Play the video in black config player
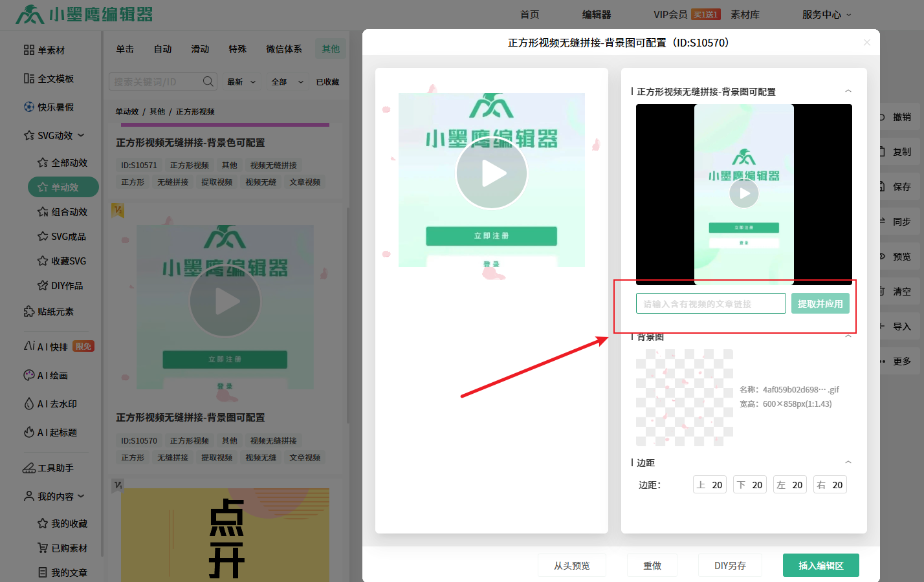 pos(744,193)
